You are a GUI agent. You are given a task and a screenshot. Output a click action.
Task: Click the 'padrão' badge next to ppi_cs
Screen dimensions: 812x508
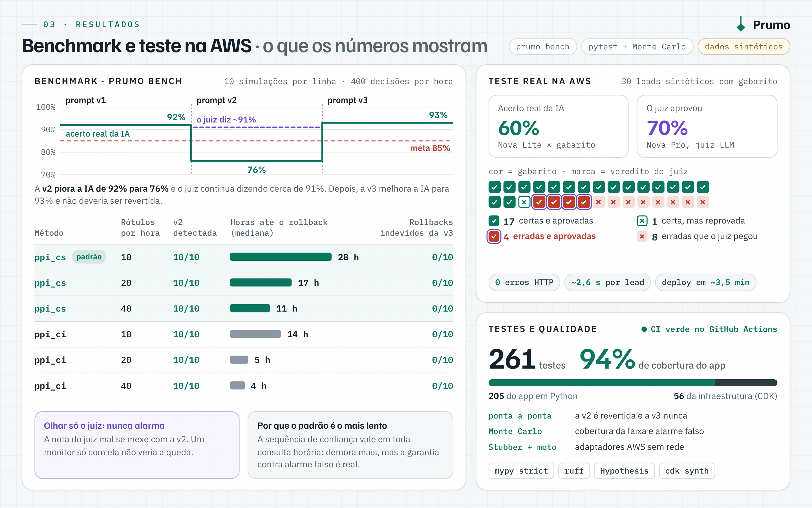tap(89, 257)
